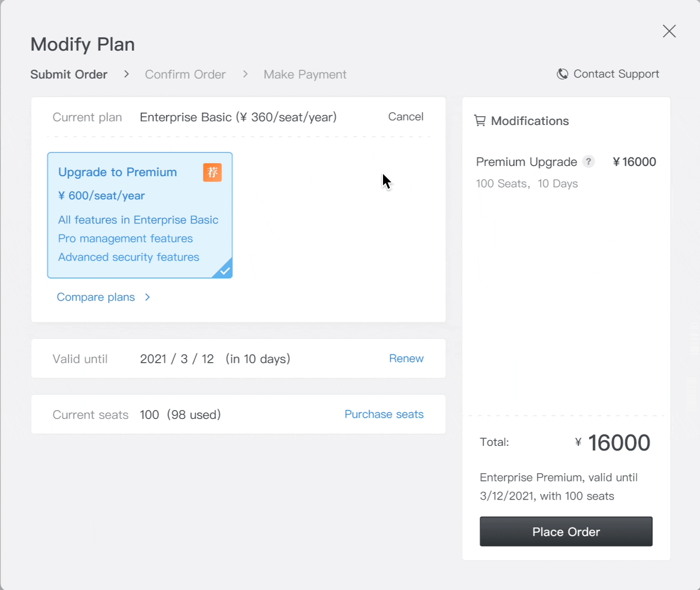Image resolution: width=700 pixels, height=590 pixels.
Task: Click the Modify Plan heading
Action: point(83,44)
